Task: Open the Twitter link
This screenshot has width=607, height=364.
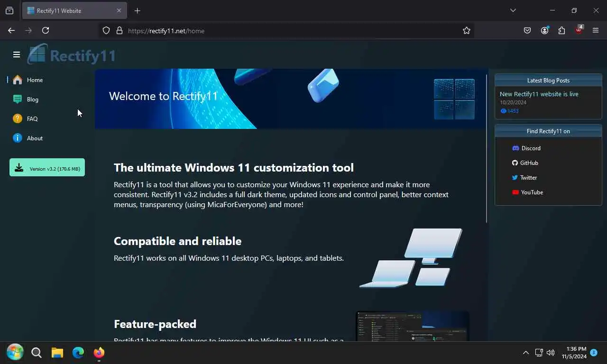Action: point(524,177)
